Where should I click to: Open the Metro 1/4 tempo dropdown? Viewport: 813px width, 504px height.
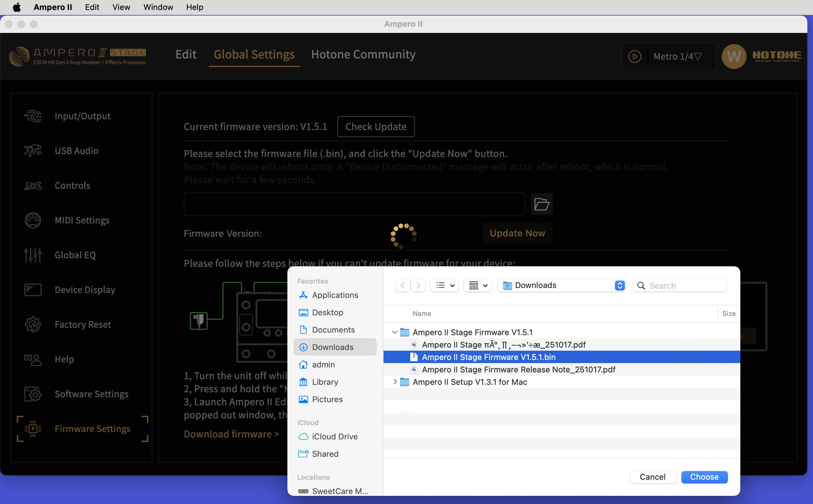677,56
